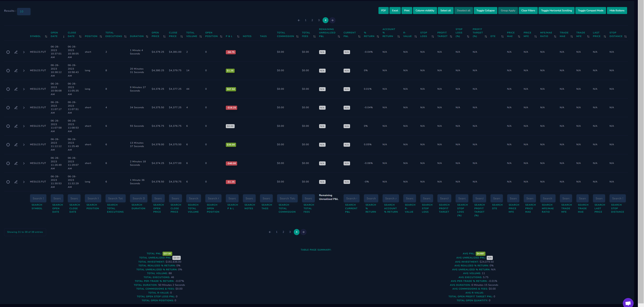Select page 1 in bottom pagination

[x=277, y=232]
